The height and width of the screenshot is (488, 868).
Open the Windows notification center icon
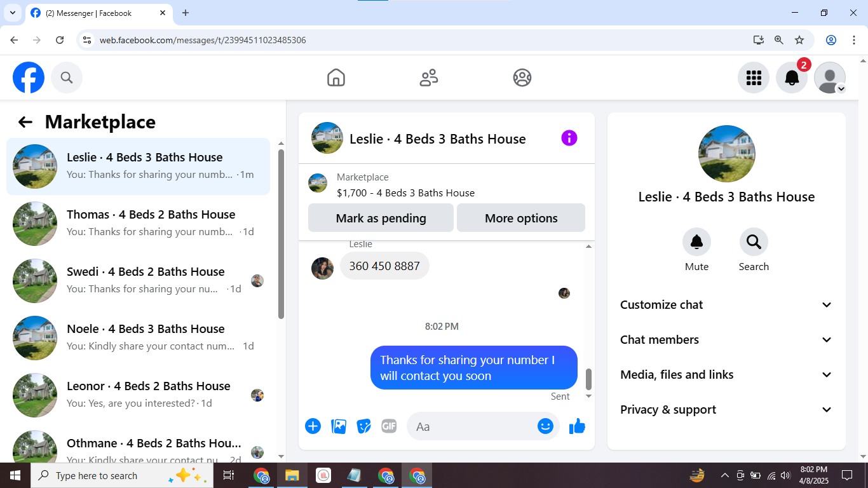tap(847, 475)
